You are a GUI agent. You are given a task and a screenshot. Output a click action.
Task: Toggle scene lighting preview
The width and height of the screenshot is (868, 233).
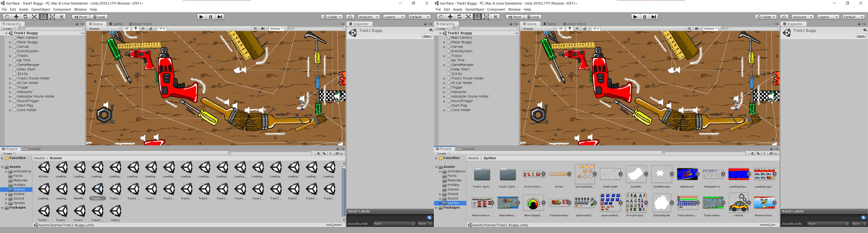click(135, 29)
